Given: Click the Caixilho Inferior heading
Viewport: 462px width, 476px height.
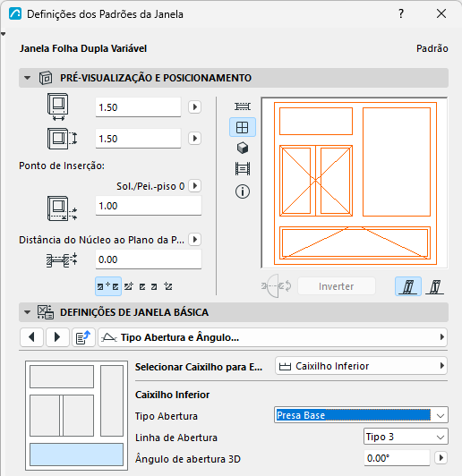Looking at the screenshot, I should click(172, 395).
